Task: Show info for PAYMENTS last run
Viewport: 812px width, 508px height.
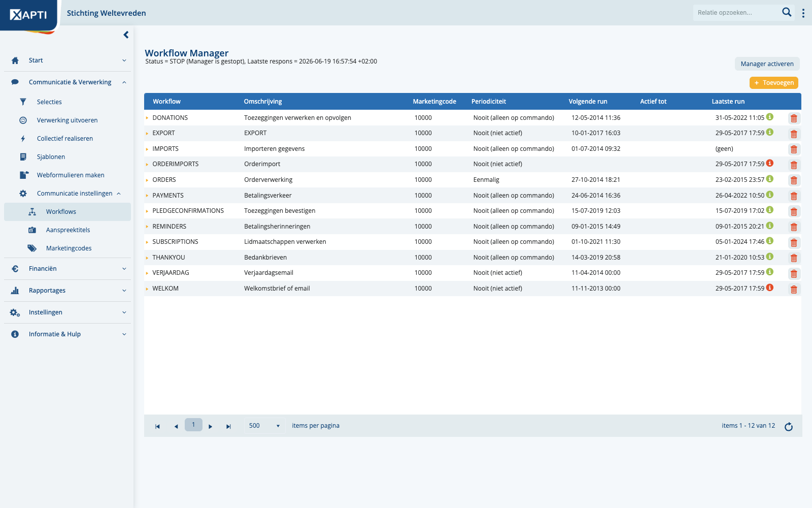Action: [770, 195]
